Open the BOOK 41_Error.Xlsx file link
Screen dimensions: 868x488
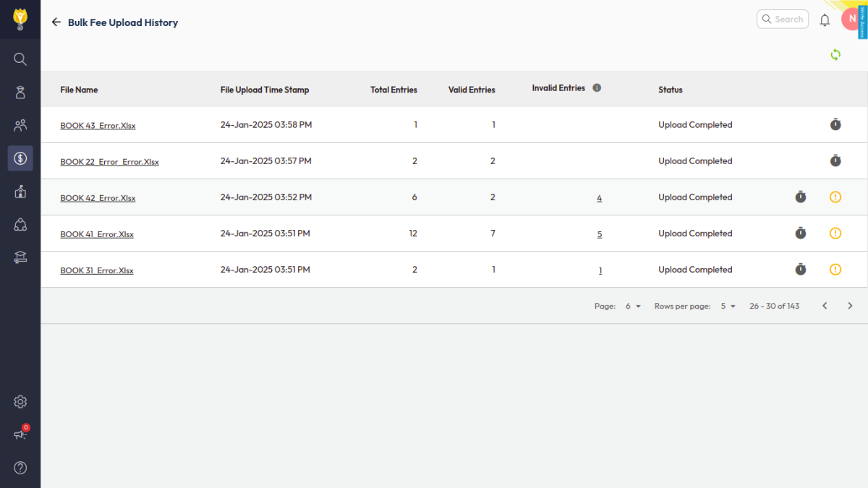click(x=97, y=234)
